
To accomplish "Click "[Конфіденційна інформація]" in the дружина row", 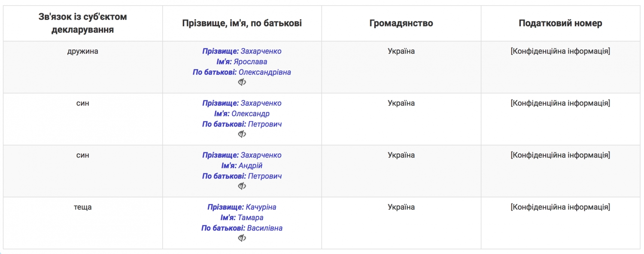I will (560, 51).
